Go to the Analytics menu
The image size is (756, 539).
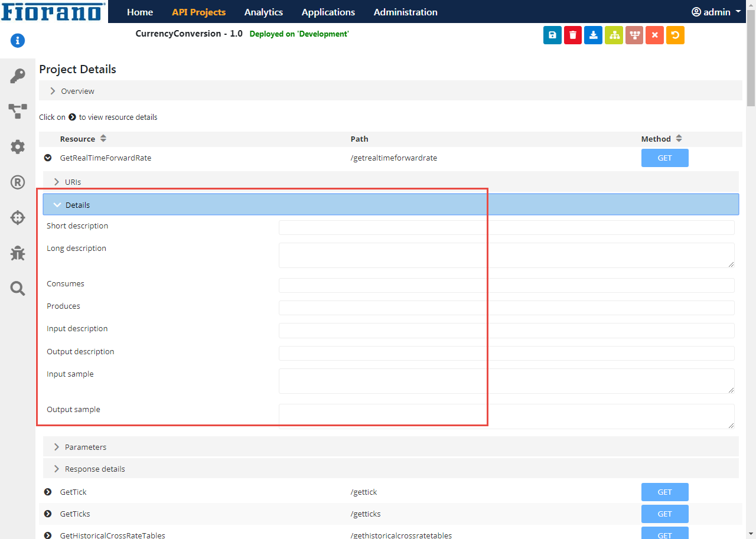tap(263, 12)
